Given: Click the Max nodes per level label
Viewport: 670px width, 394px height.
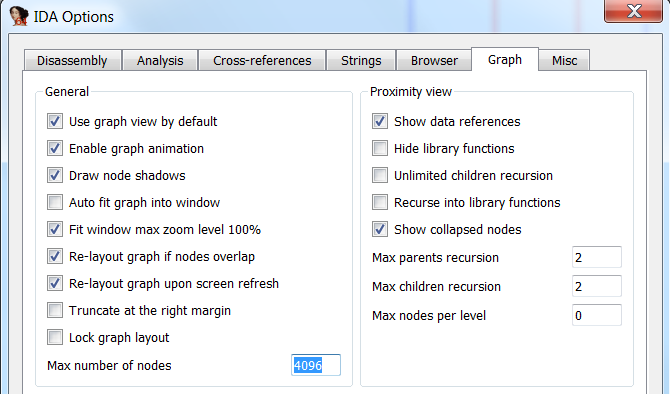Looking at the screenshot, I should (429, 316).
